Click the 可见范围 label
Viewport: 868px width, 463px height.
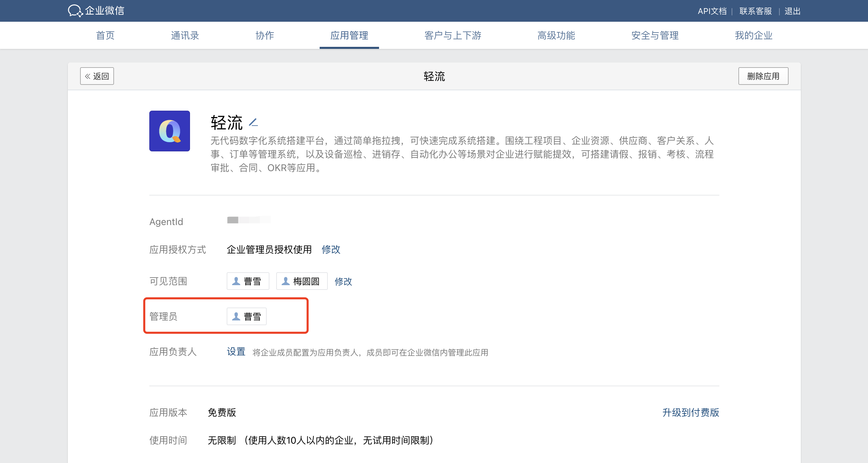pyautogui.click(x=168, y=281)
